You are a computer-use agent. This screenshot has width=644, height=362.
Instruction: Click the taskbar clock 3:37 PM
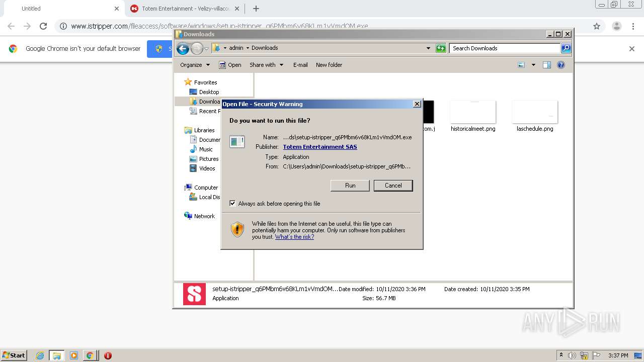click(x=618, y=355)
